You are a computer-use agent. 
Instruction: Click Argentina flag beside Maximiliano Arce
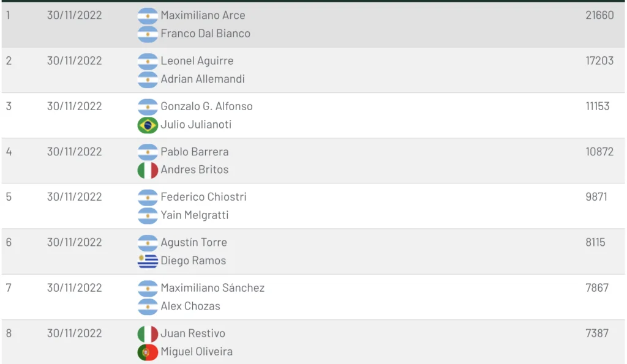[x=148, y=16]
